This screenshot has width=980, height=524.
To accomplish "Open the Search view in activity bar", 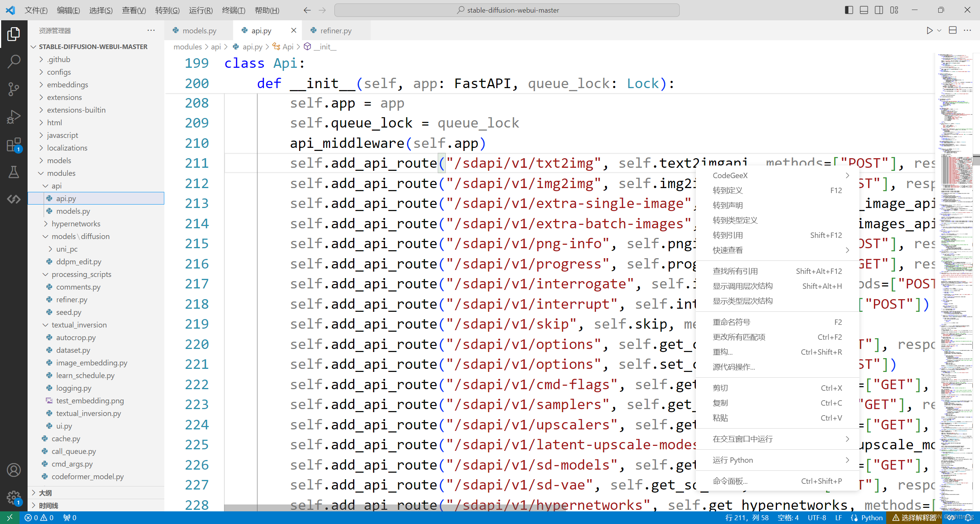I will coord(14,61).
